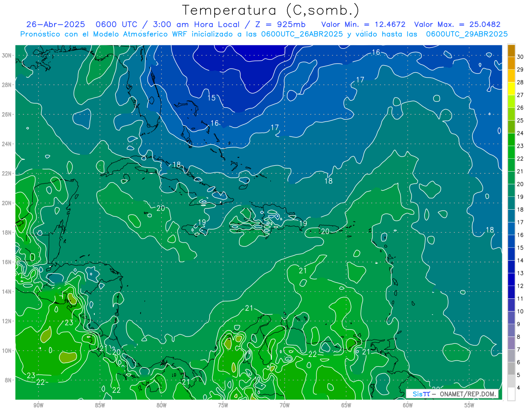Click the color scale label "12"

point(520,286)
